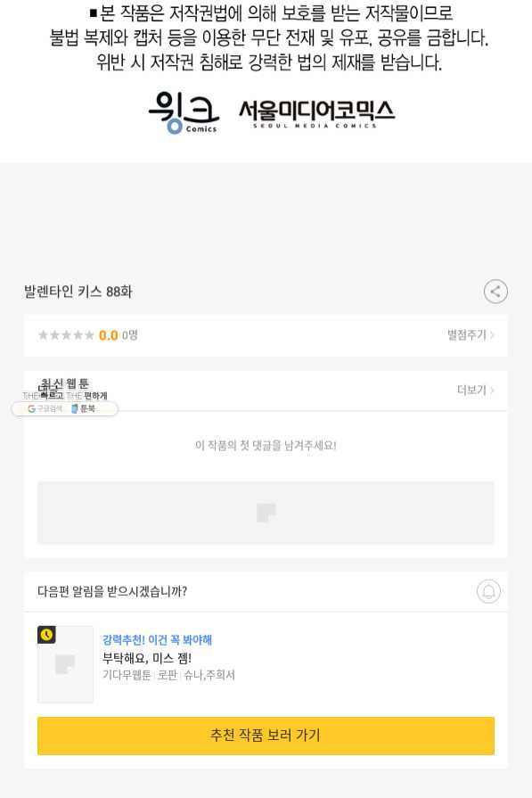Click the 다음편 알림을 받으시겠습니까? row
The width and height of the screenshot is (532, 798).
coord(266,591)
